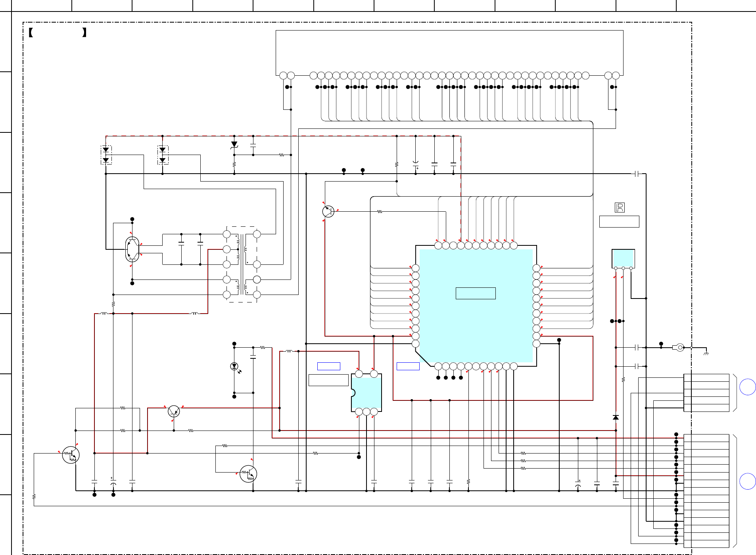Click the large display module rectangle

pos(449,53)
